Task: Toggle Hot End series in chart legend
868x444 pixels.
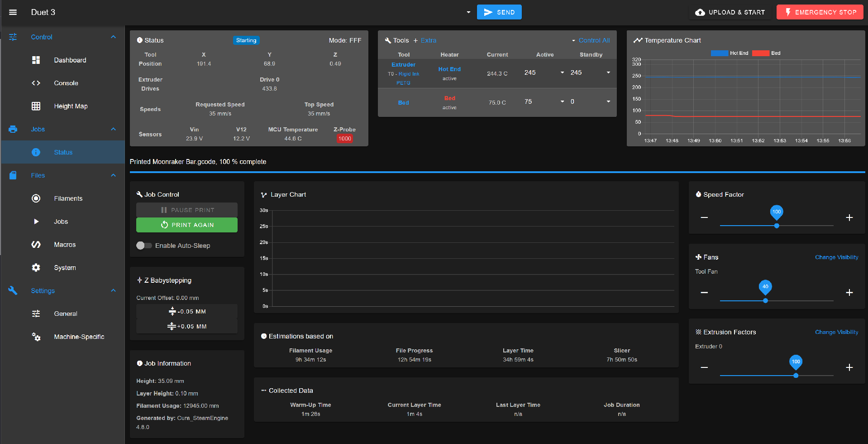Action: [x=730, y=53]
